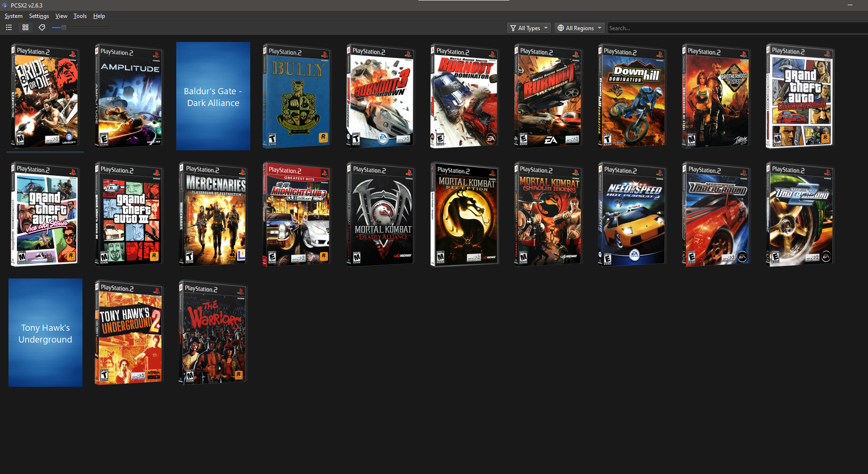Screen dimensions: 868x474
Task: Select Mortal Kombat Deadly Alliance cover
Action: pos(381,214)
